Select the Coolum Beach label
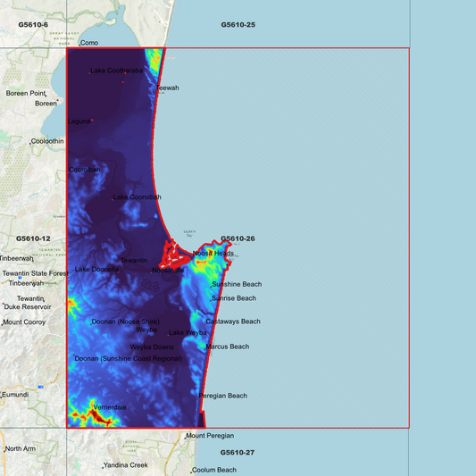This screenshot has height=476, width=476. (x=214, y=470)
